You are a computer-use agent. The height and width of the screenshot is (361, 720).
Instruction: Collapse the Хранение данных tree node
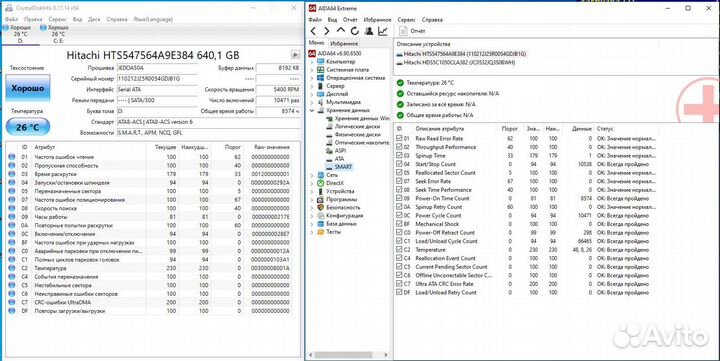[x=312, y=111]
